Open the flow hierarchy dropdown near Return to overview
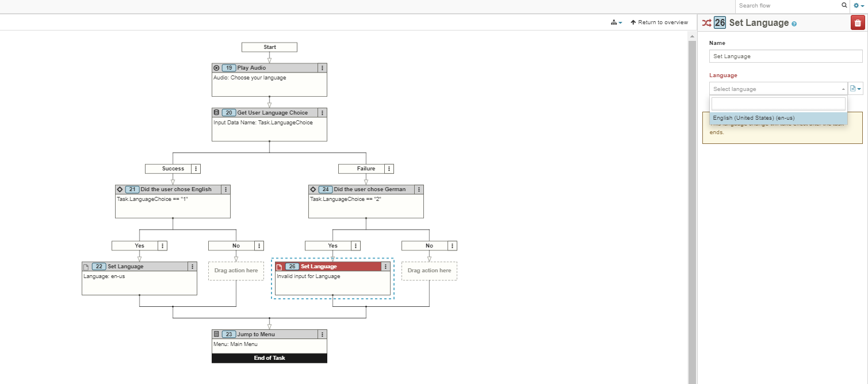 pos(616,22)
